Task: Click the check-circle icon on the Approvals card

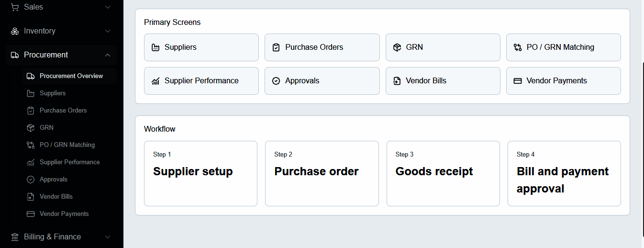Action: [276, 81]
